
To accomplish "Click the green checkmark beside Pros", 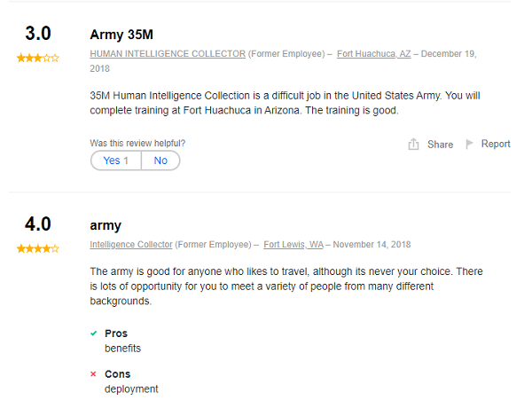I will pyautogui.click(x=94, y=333).
